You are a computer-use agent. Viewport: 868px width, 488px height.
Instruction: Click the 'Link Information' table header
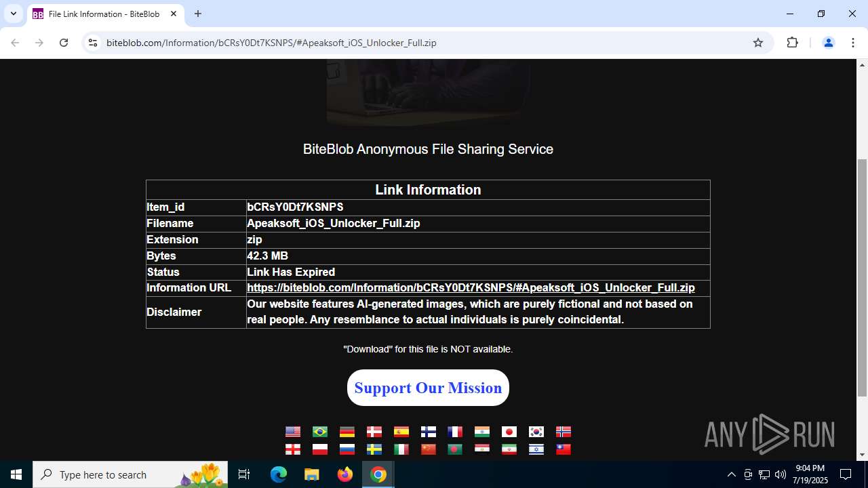tap(428, 190)
